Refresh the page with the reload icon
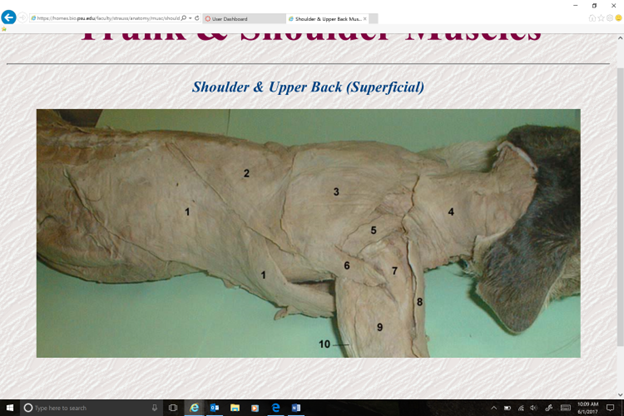Image resolution: width=624 pixels, height=416 pixels. (x=196, y=18)
